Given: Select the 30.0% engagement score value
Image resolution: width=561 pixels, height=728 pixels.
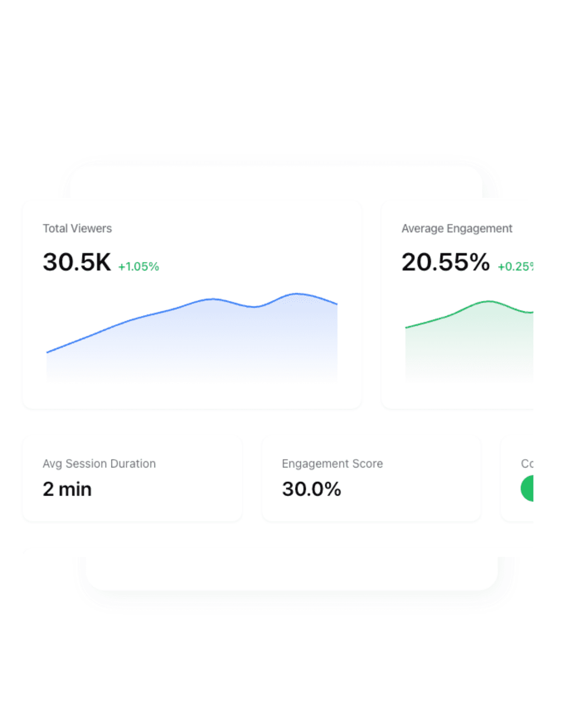Looking at the screenshot, I should [312, 489].
